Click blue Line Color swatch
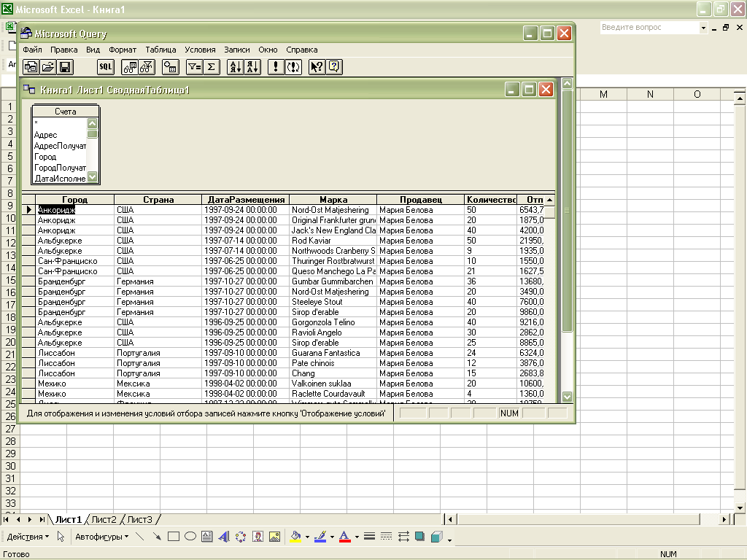 pyautogui.click(x=321, y=537)
